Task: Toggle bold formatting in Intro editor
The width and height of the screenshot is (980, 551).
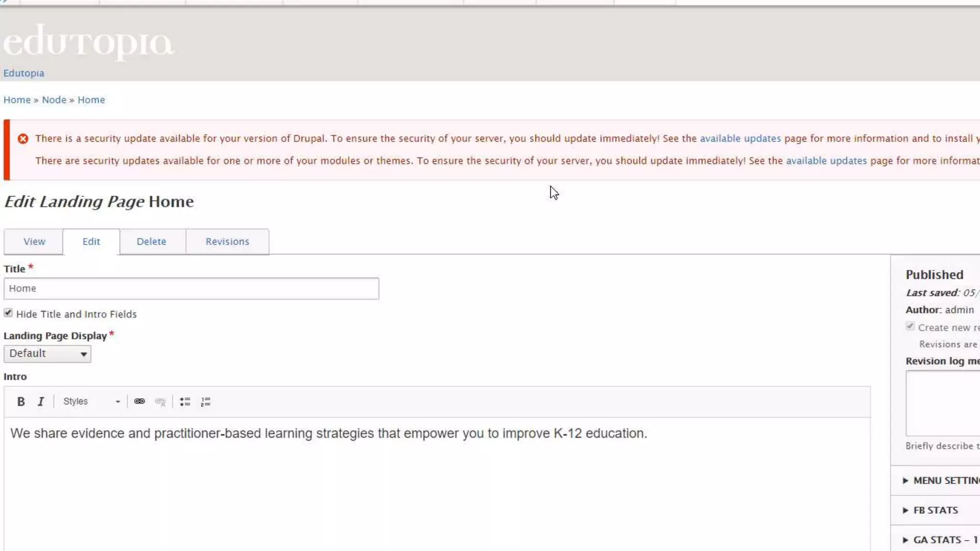Action: tap(21, 402)
